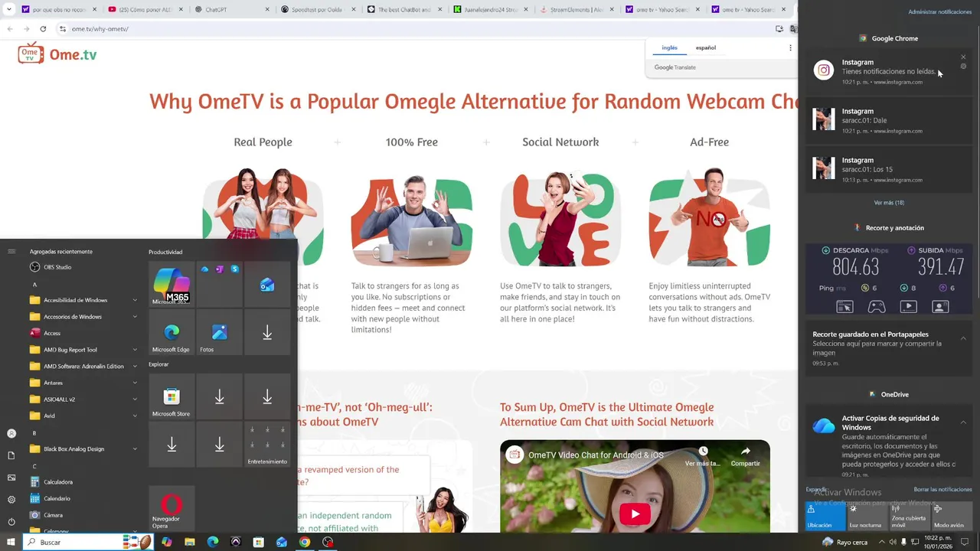The image size is (980, 551).
Task: Collapse the OneDrive backup notification
Action: (963, 422)
